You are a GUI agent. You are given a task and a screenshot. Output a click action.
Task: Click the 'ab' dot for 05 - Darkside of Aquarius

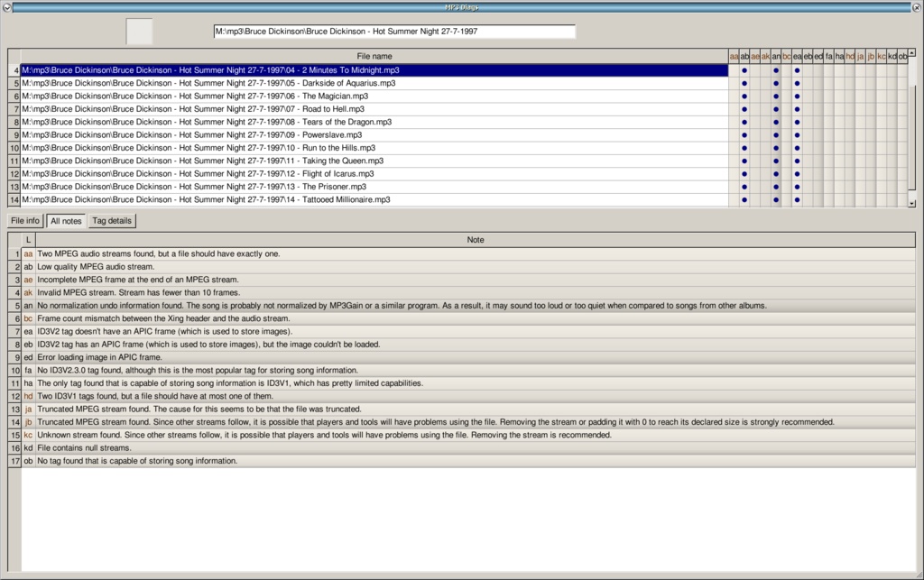pos(744,83)
